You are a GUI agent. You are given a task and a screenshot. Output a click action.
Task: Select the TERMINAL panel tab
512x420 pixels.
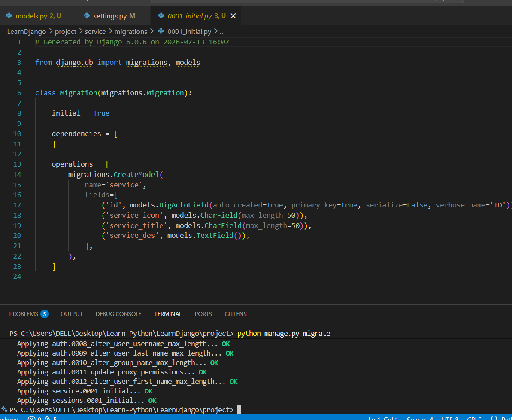pyautogui.click(x=168, y=314)
